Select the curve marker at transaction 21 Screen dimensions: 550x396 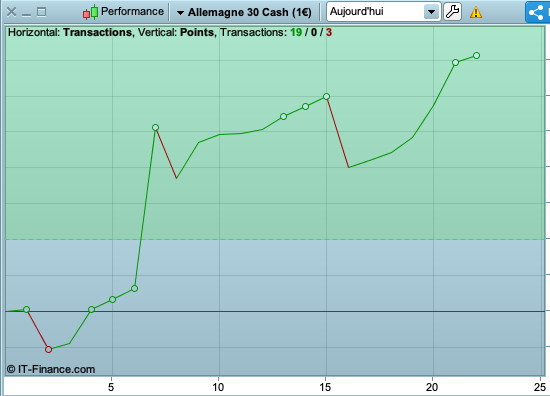coord(455,62)
